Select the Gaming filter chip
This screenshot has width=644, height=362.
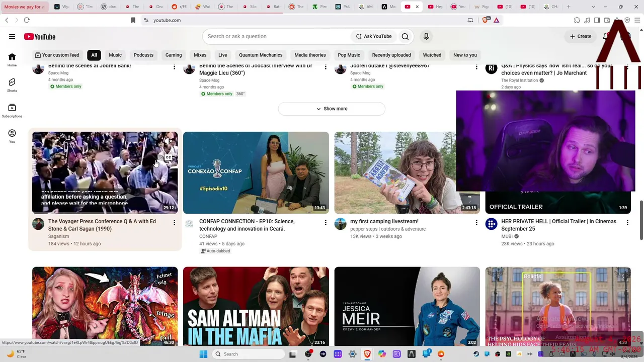(174, 55)
